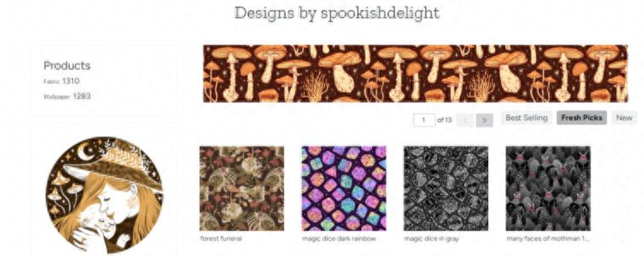Go to previous page arrow
Image resolution: width=644 pixels, height=256 pixels.
[x=465, y=120]
